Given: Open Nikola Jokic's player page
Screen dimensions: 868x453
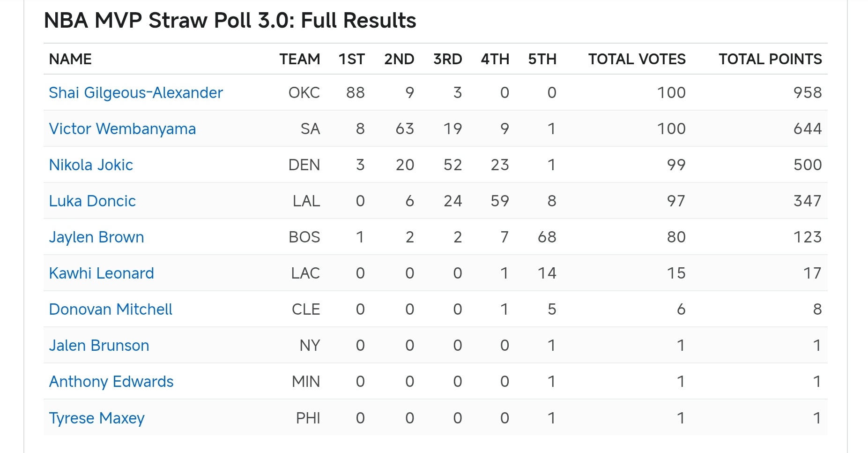Looking at the screenshot, I should [91, 165].
